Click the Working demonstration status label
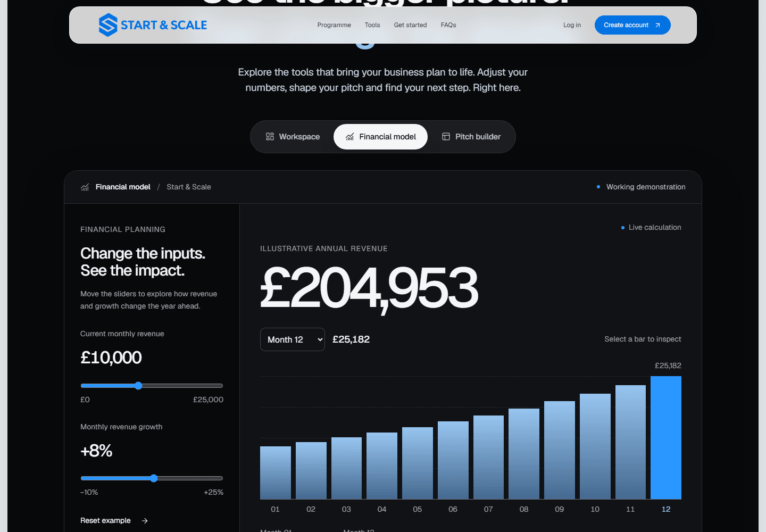 click(x=646, y=187)
